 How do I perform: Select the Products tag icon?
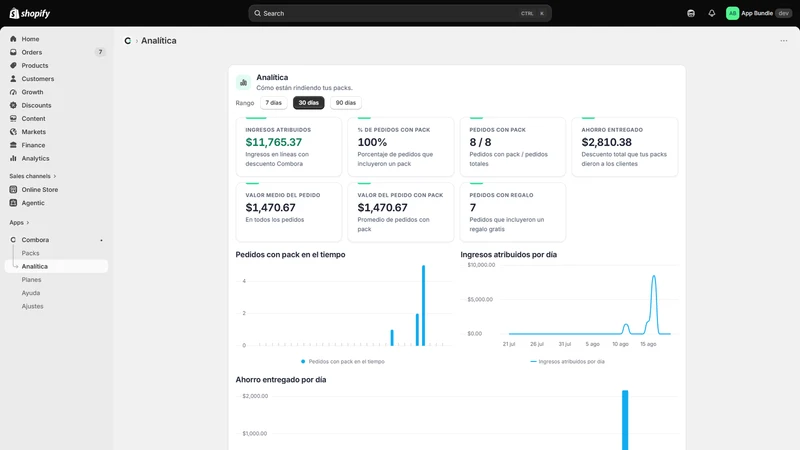pyautogui.click(x=13, y=65)
